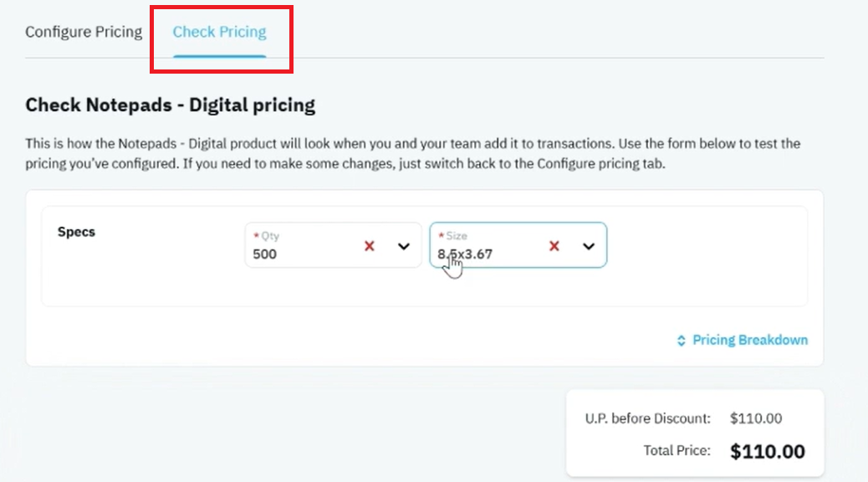Click the Size field label text
Viewport: 868px width, 482px height.
(x=457, y=236)
